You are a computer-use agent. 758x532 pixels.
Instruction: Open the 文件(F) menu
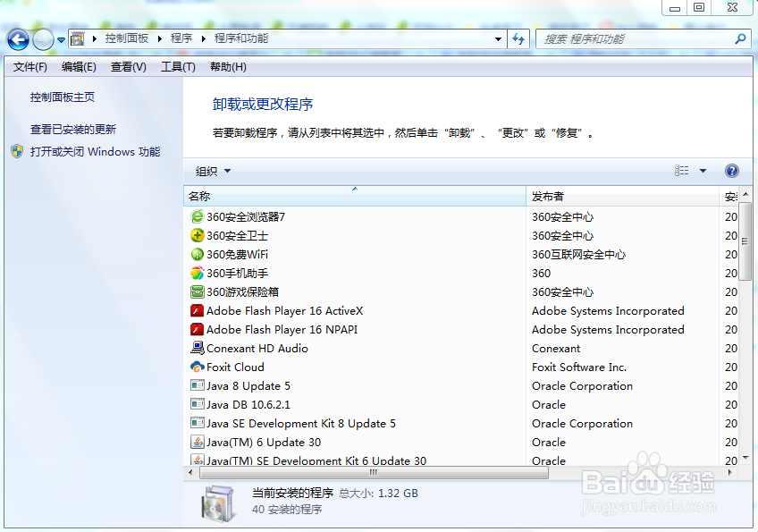coord(30,67)
